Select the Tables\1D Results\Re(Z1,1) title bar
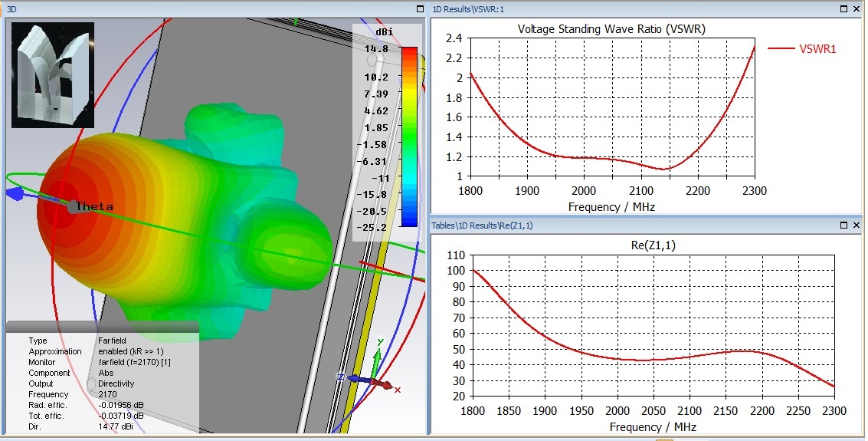The height and width of the screenshot is (441, 868). pyautogui.click(x=646, y=225)
